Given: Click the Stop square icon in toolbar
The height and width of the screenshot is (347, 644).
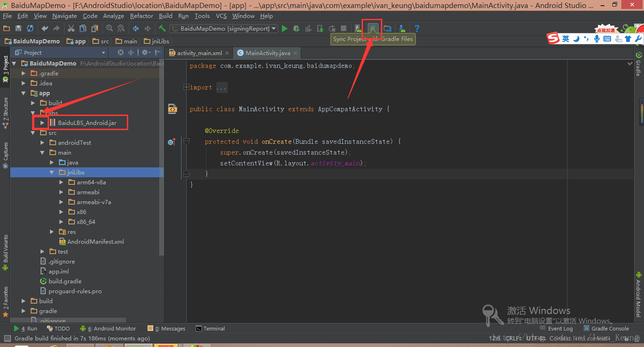Looking at the screenshot, I should coord(344,28).
